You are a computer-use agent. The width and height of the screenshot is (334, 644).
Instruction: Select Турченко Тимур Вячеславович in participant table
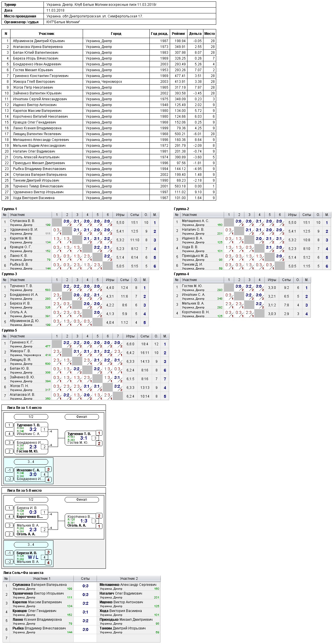click(x=38, y=186)
